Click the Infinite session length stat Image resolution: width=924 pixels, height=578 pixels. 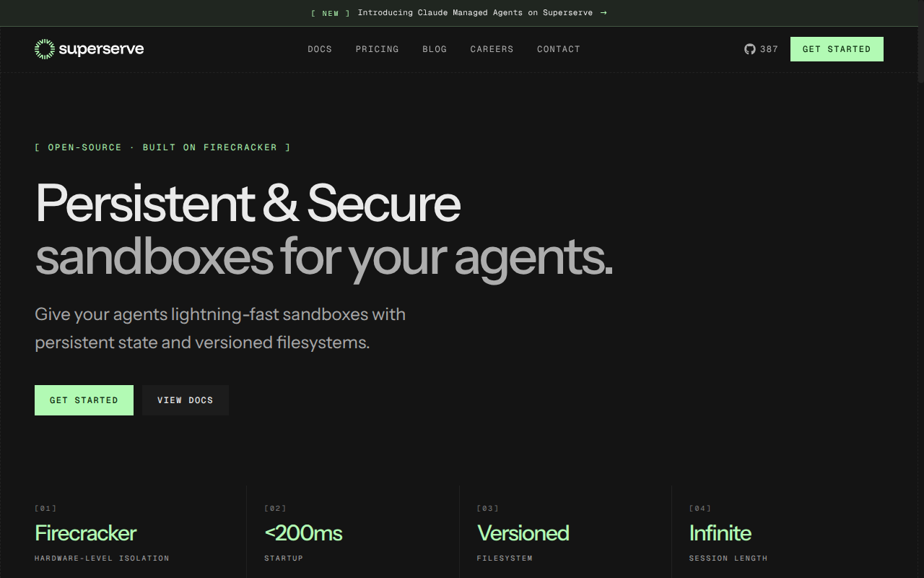[x=720, y=533]
